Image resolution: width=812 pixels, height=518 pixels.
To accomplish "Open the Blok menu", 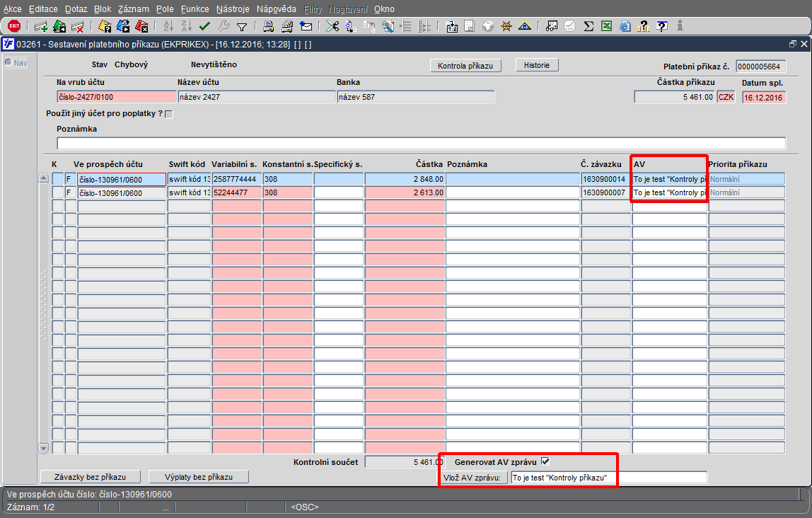I will coord(103,8).
